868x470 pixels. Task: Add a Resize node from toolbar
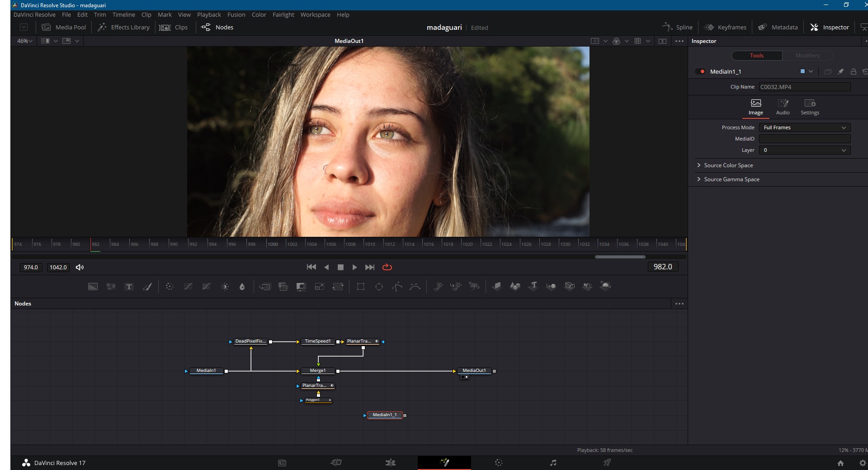320,287
